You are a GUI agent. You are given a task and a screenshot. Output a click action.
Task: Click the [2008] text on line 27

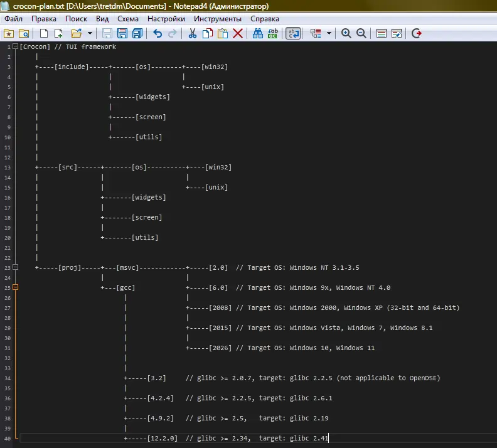click(x=220, y=307)
